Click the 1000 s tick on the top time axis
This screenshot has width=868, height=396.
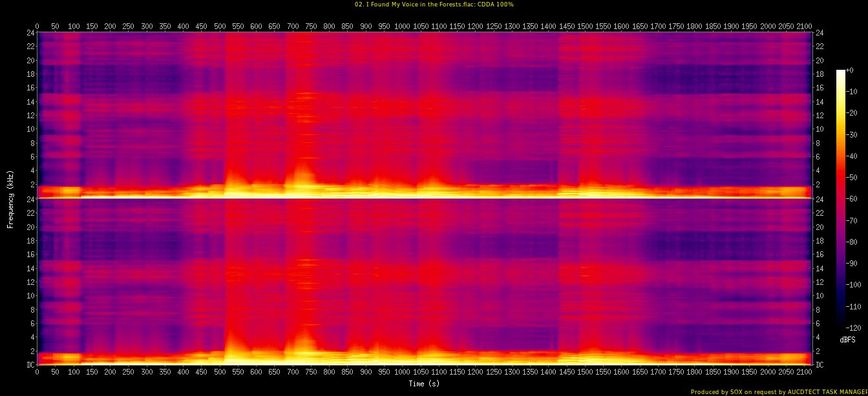pos(402,26)
